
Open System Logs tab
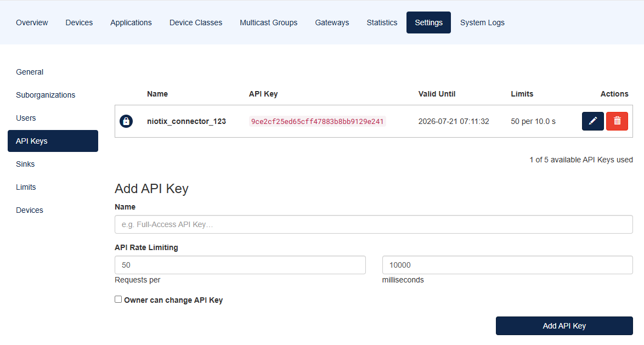[482, 22]
